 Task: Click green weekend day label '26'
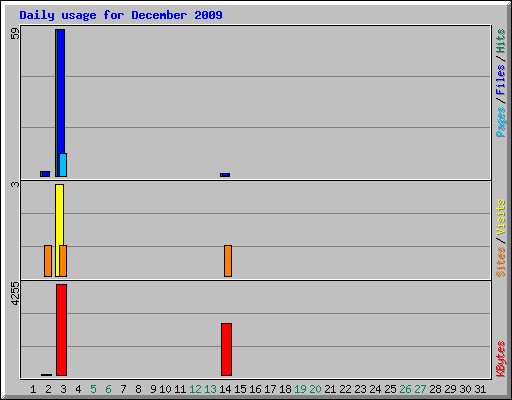coord(405,389)
